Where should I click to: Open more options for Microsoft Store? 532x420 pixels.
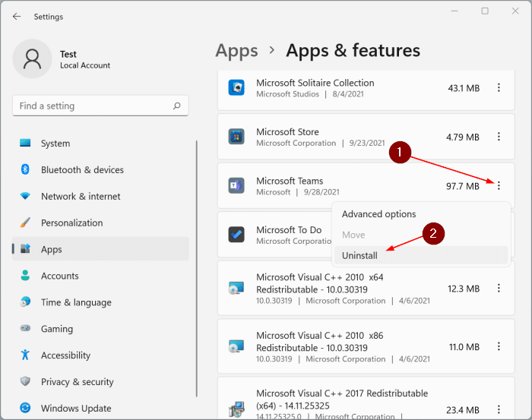click(x=499, y=137)
